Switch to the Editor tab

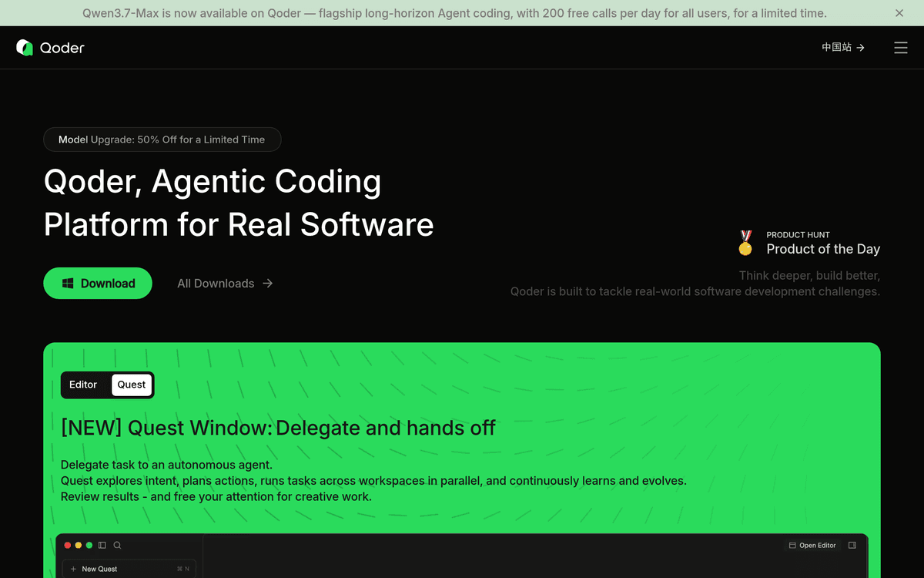[x=83, y=385]
